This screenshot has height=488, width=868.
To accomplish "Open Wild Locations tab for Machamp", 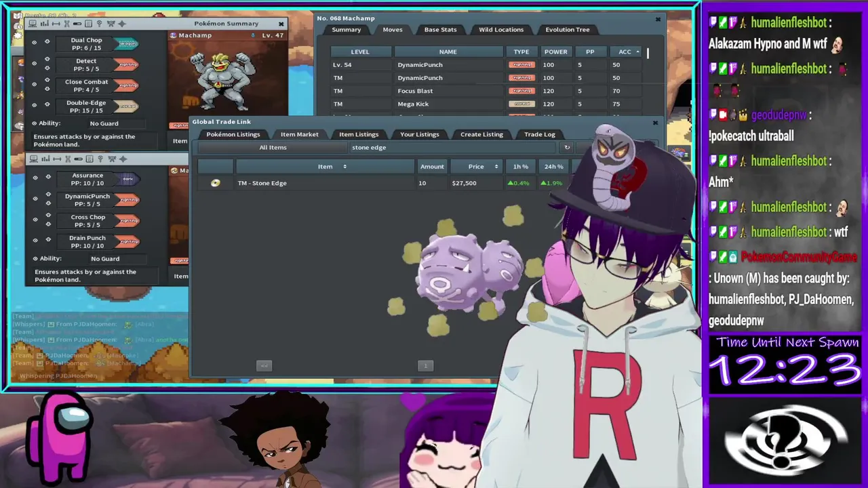I will click(x=501, y=29).
